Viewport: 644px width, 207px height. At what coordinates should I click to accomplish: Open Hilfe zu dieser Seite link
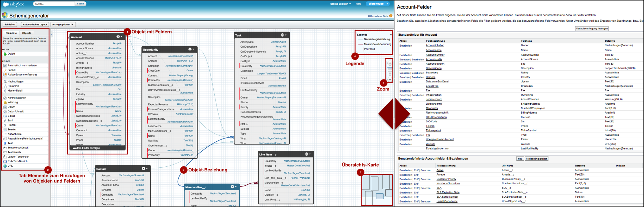[x=378, y=16]
